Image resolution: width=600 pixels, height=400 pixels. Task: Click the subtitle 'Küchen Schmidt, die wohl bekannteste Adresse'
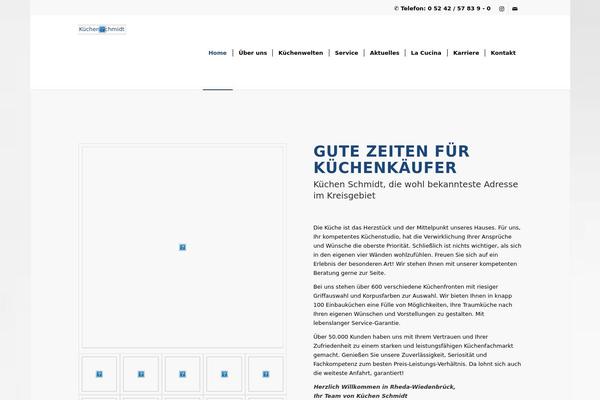[416, 184]
